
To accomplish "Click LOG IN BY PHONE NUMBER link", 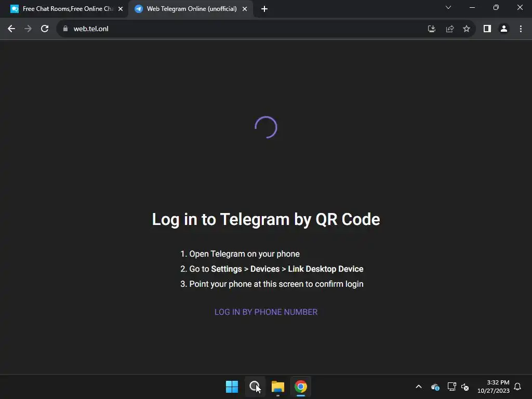I will (266, 312).
